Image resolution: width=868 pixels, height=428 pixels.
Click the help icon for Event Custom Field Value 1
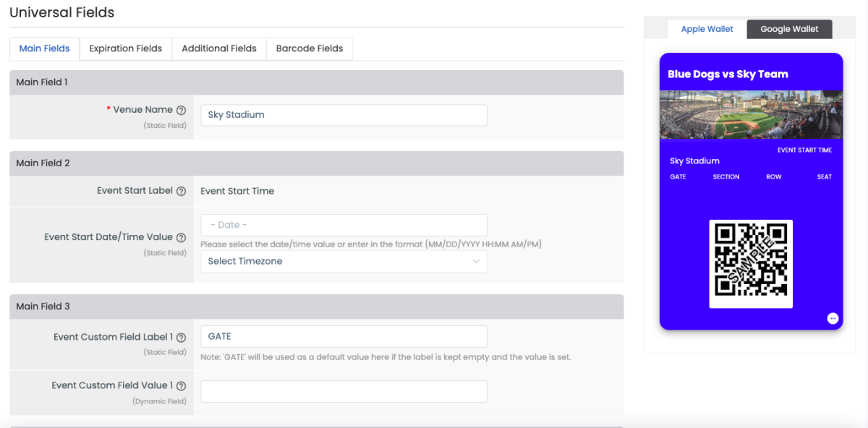pos(182,385)
